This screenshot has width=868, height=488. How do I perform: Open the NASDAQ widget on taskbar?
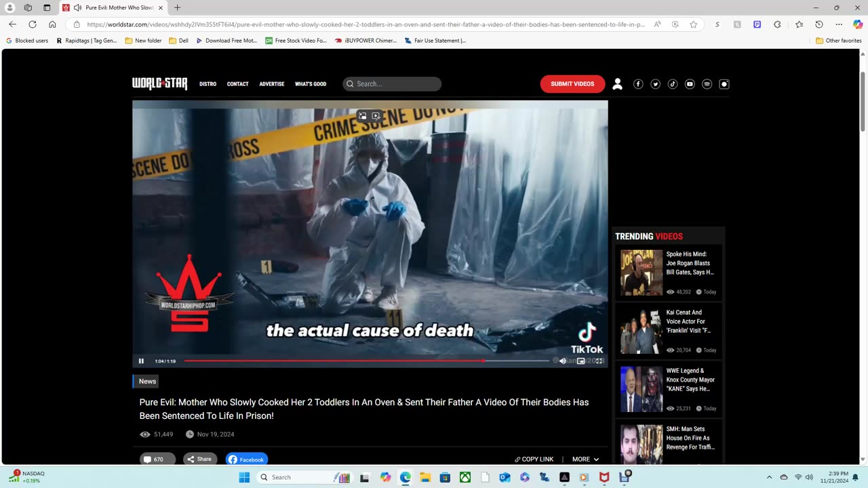pos(27,477)
